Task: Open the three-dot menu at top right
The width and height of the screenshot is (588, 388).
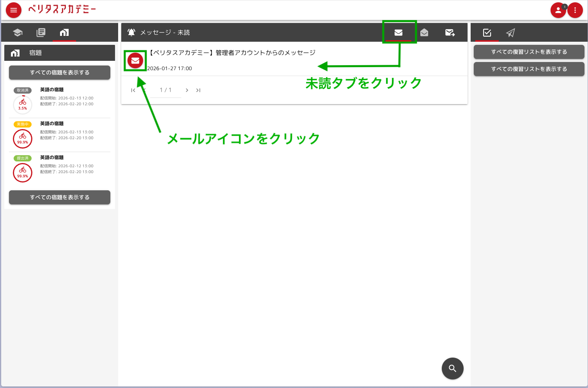Action: click(x=575, y=10)
